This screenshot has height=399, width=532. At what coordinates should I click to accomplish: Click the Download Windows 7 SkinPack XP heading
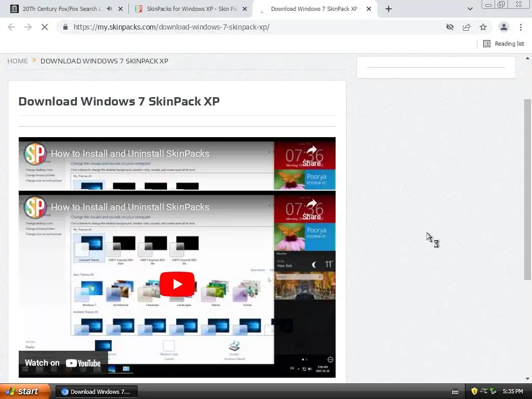tap(119, 101)
